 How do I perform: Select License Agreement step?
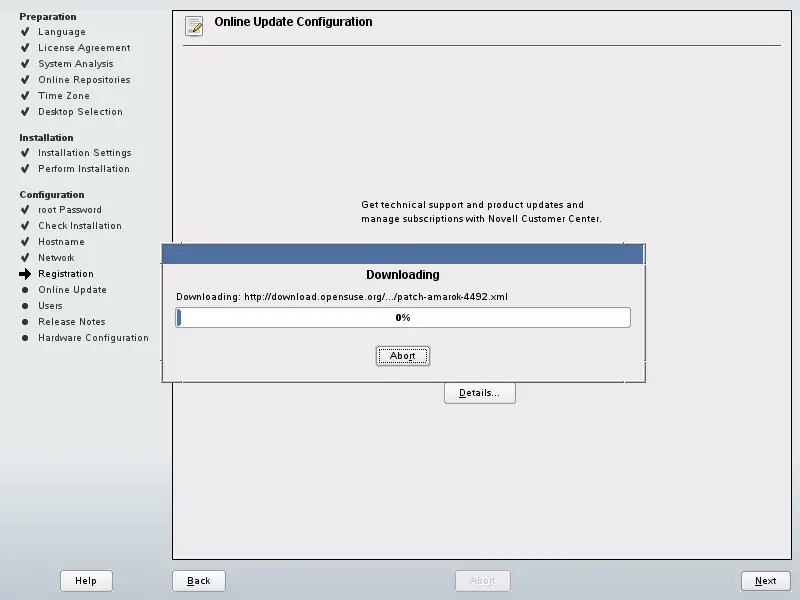pos(84,47)
